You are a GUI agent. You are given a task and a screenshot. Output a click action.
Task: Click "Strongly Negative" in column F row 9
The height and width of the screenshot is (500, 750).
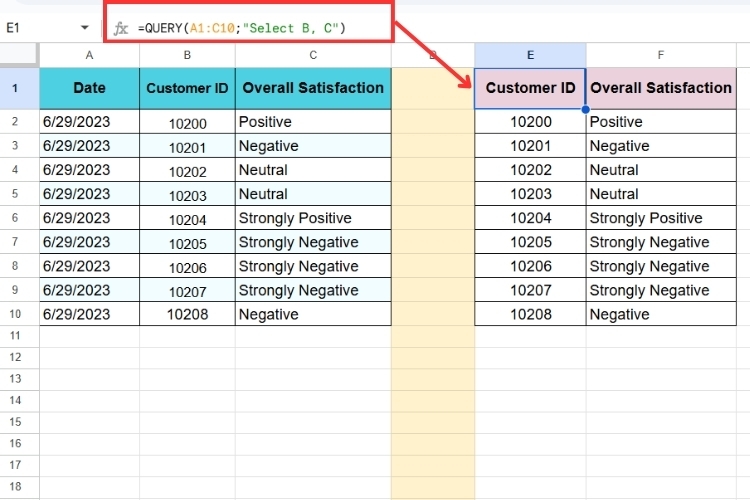point(661,290)
